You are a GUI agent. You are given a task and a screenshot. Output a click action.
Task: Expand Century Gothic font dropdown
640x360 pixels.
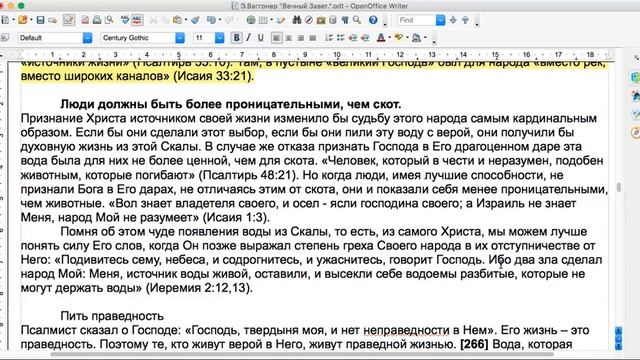[180, 38]
